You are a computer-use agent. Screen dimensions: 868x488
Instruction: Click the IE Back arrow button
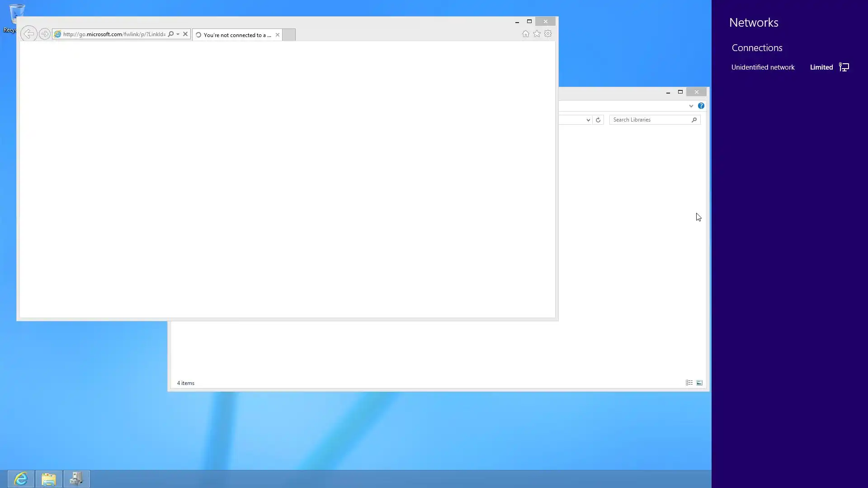tap(28, 34)
